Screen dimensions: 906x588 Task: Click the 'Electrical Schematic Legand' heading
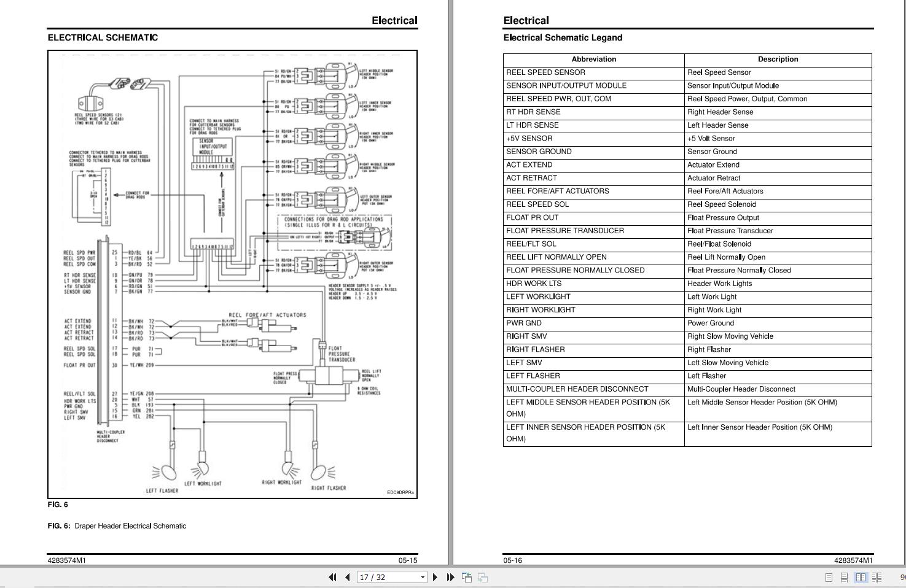563,37
